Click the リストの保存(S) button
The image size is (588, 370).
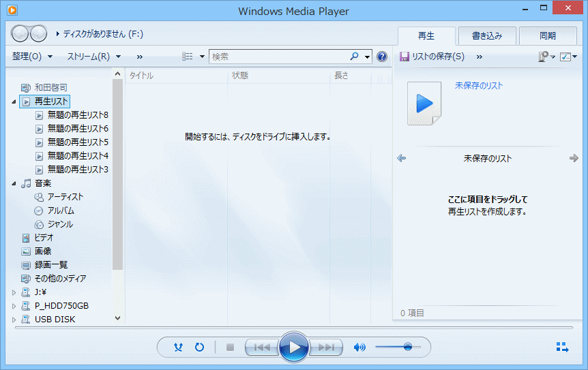point(432,57)
